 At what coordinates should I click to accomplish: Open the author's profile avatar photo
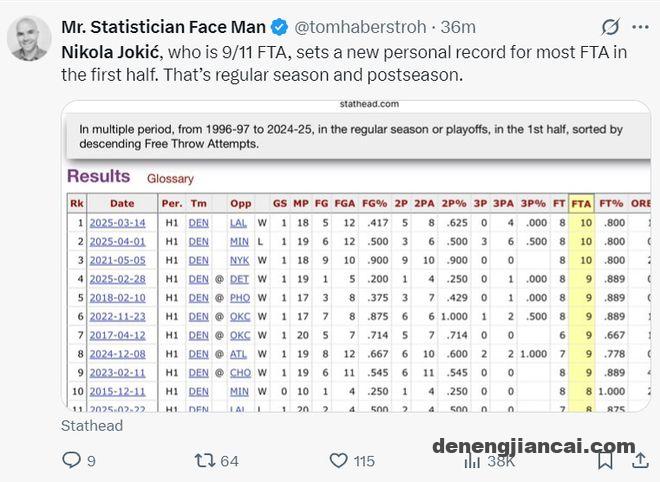point(29,39)
